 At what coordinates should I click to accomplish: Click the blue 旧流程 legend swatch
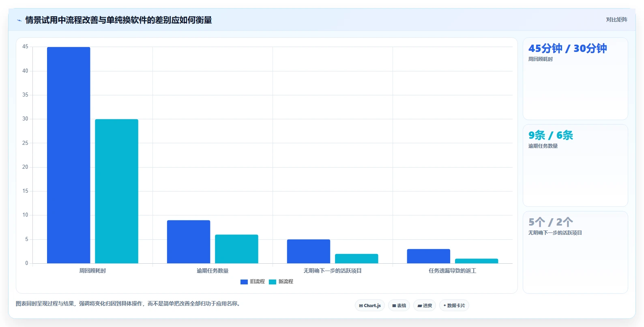point(244,282)
